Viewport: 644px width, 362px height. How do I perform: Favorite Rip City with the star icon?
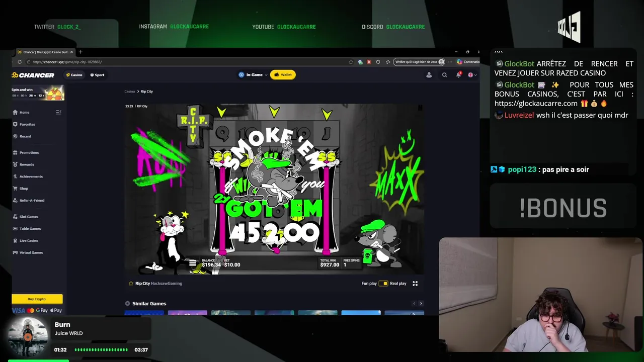[x=131, y=284]
